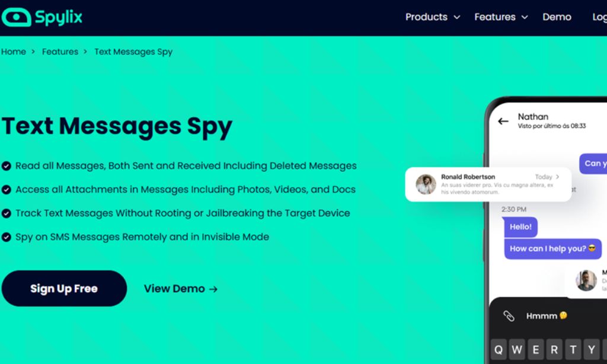Tap the E key on phone keyboard
The image size is (607, 364).
(536, 350)
